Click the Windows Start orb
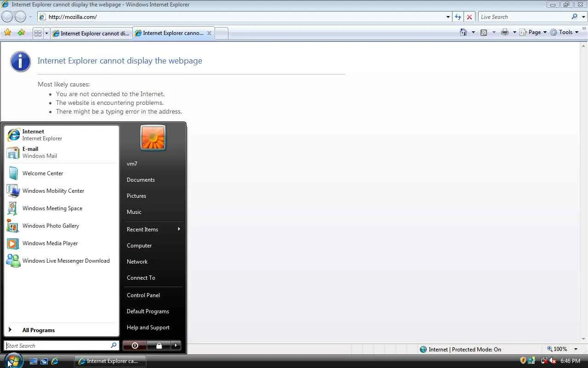This screenshot has height=368, width=588. (13, 360)
